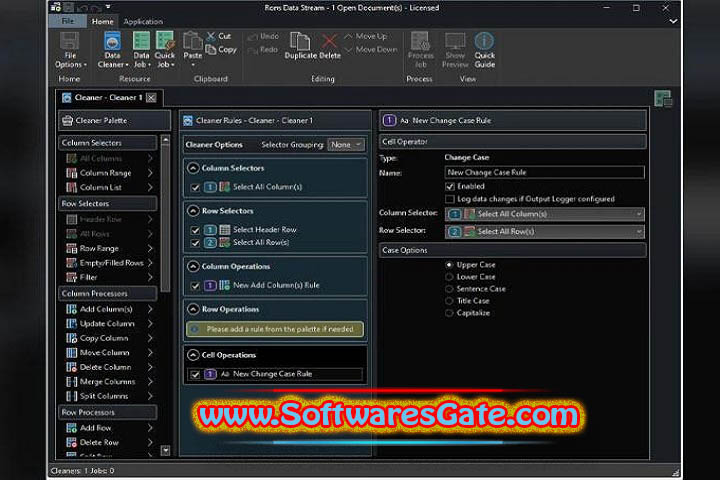Open the Quick Job resource button
The height and width of the screenshot is (480, 720).
click(x=165, y=51)
